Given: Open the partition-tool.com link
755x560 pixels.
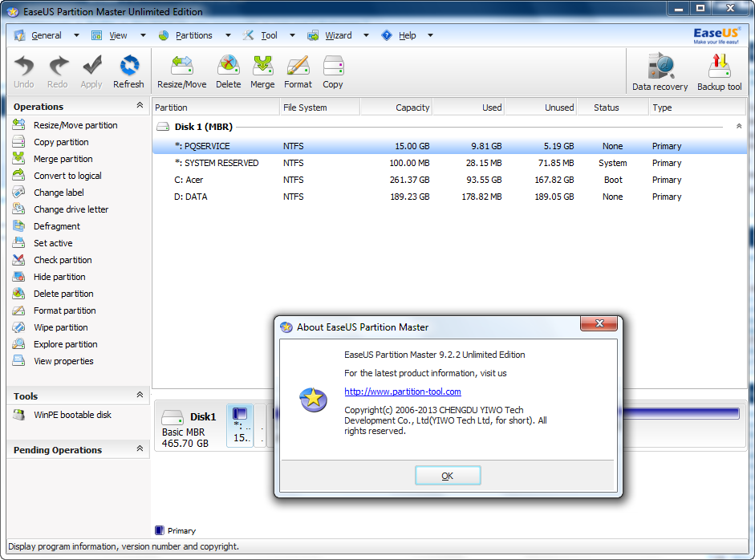Looking at the screenshot, I should pos(403,392).
